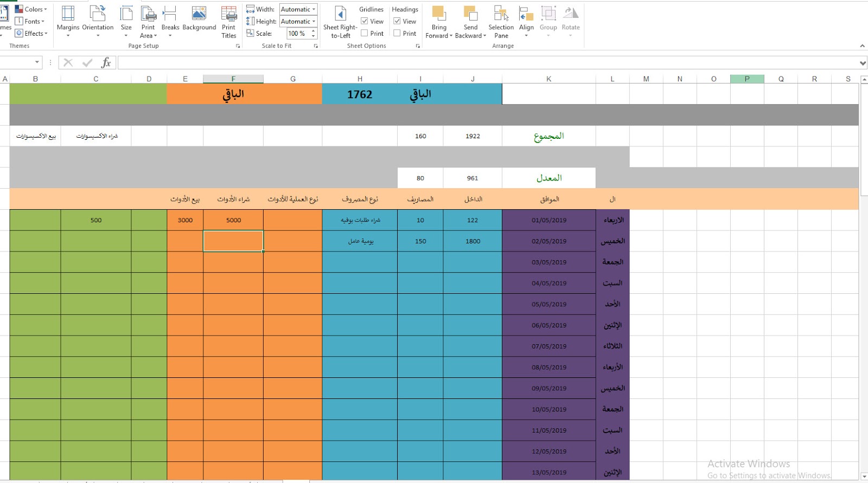
Task: Click the Insert Function fx icon
Action: [106, 63]
